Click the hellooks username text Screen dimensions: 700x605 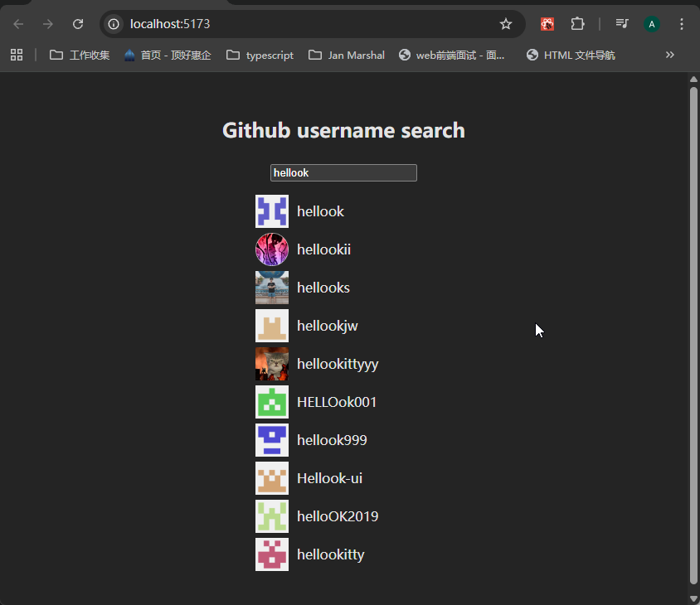click(323, 288)
